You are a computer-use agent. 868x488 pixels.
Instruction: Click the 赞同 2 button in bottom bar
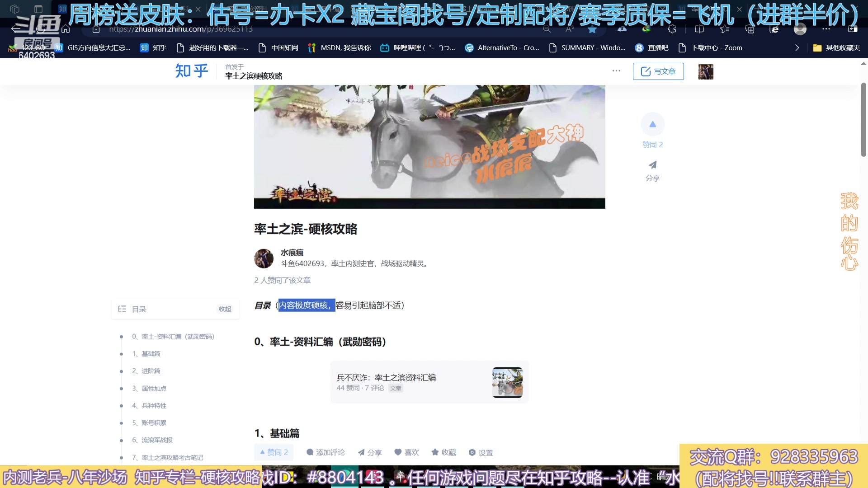pos(274,452)
